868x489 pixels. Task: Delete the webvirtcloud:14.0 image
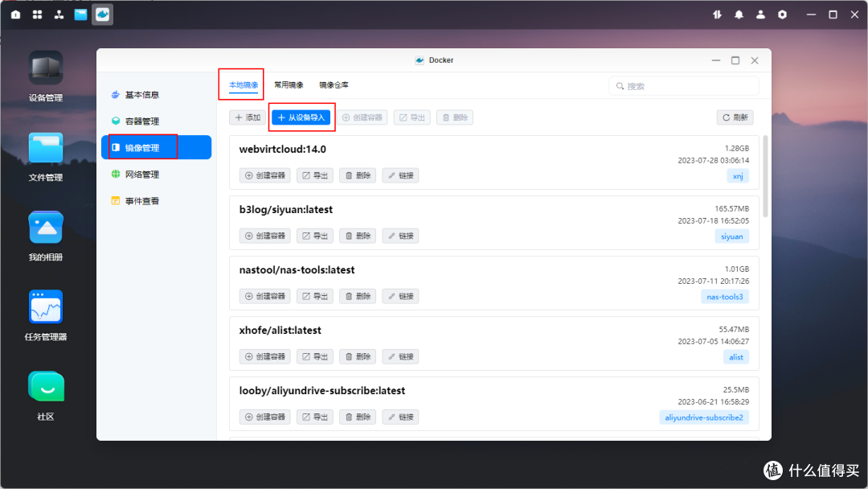(x=358, y=175)
